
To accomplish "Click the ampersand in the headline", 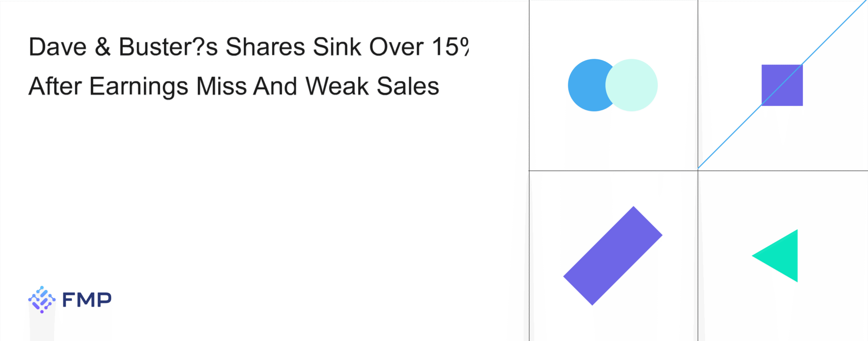I will click(102, 47).
